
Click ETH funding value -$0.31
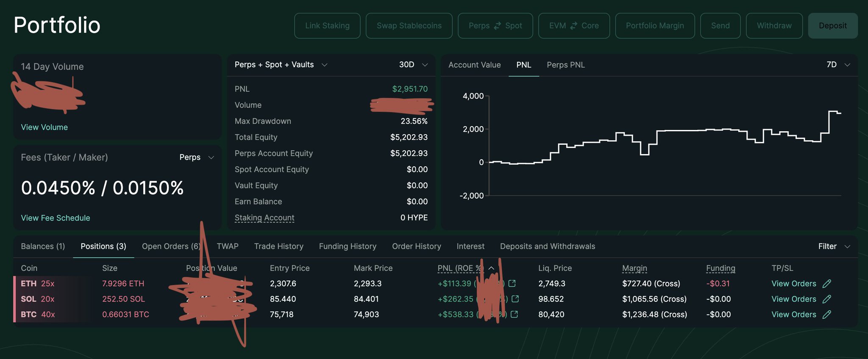click(718, 284)
